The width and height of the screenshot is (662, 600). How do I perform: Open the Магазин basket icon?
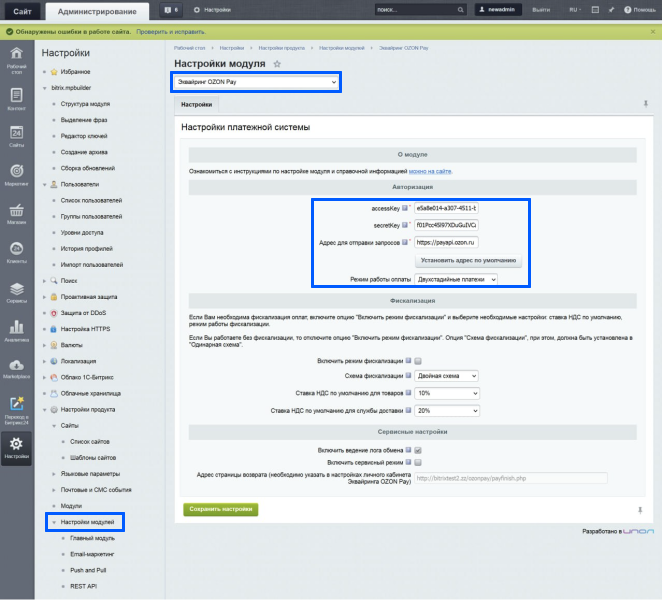(x=16, y=214)
